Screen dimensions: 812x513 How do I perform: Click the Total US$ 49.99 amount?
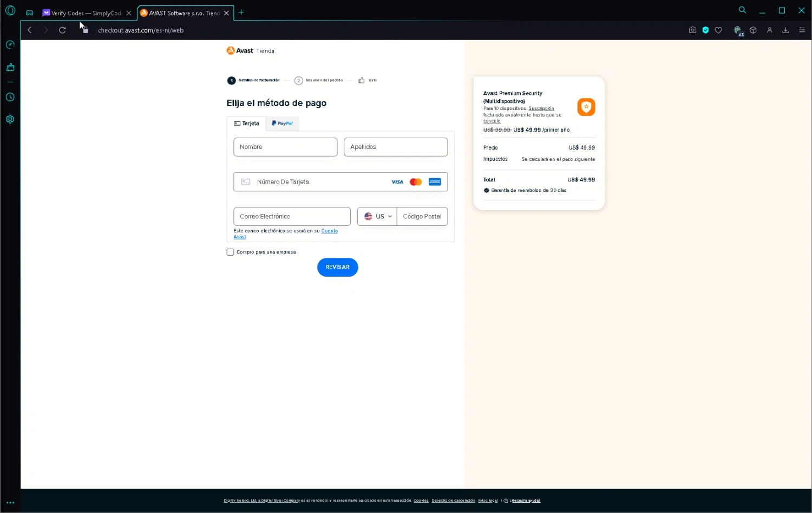pyautogui.click(x=581, y=180)
